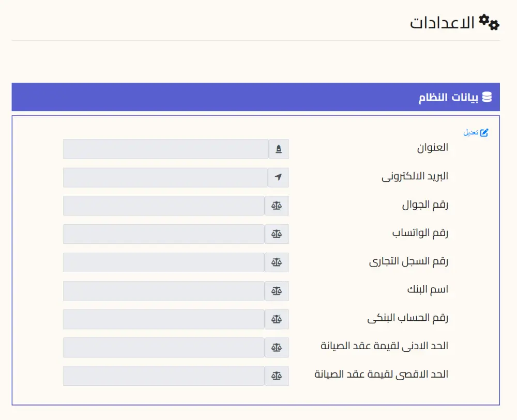This screenshot has height=420, width=517.
Task: Click the scales icon next to رقم السجل التجارى
Action: 277,262
